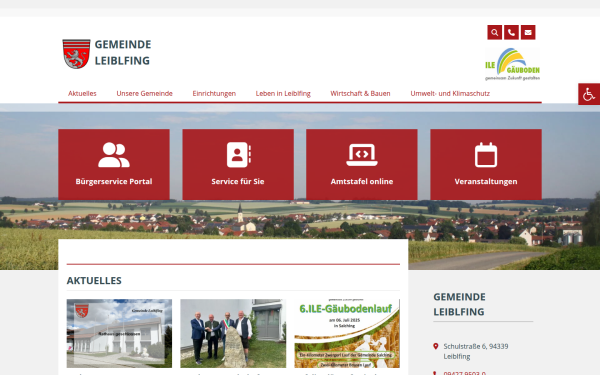
Task: Open the accessibility wheelchair button
Action: pyautogui.click(x=589, y=94)
